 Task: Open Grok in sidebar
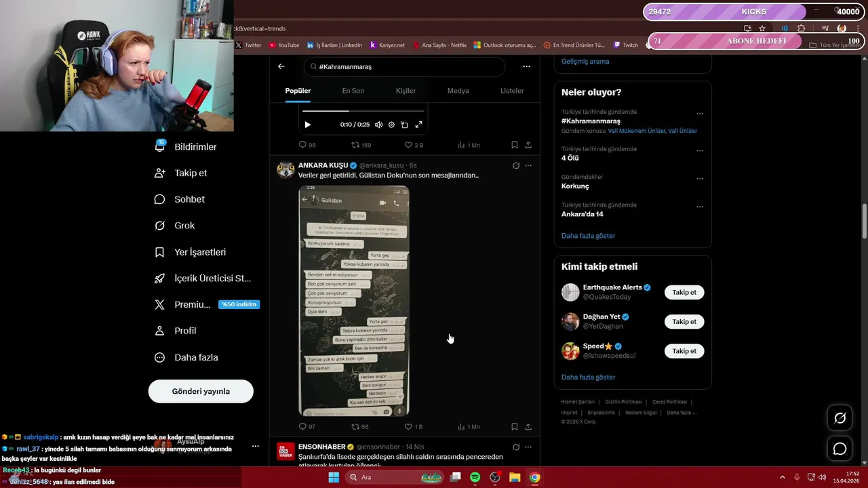point(174,226)
